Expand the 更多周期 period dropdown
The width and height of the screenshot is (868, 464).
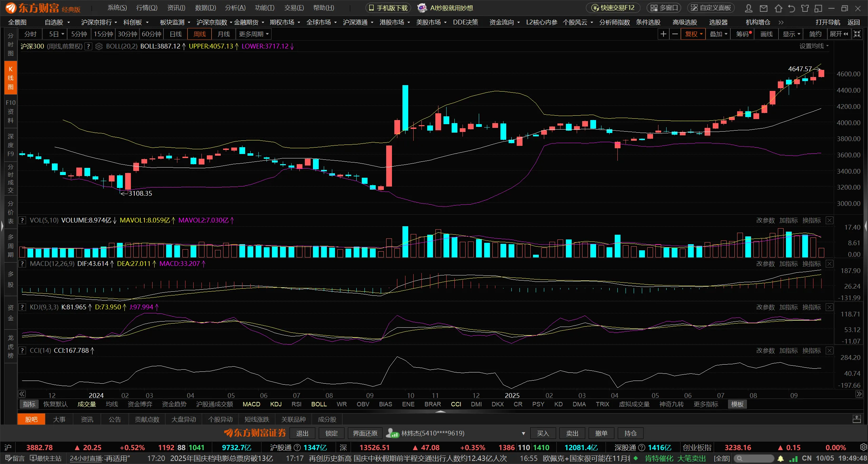254,34
